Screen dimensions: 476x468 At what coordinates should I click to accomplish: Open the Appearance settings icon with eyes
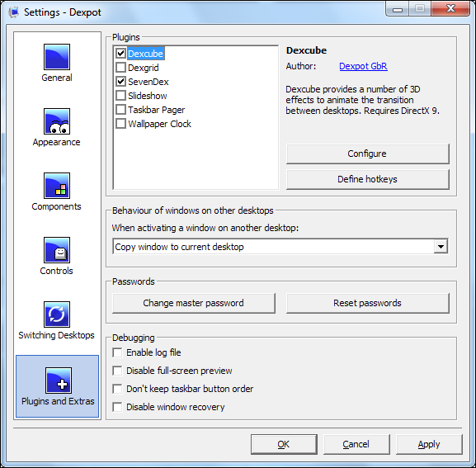click(x=57, y=121)
